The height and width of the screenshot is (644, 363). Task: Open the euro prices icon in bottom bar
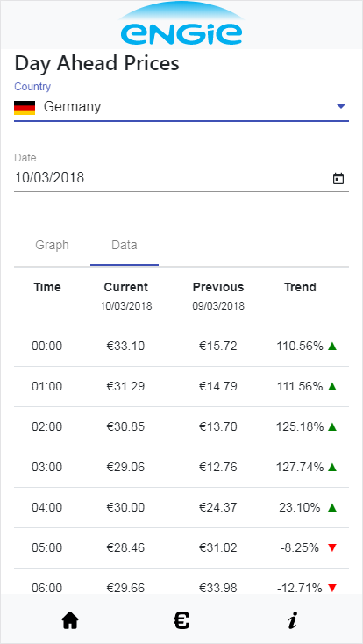(181, 620)
